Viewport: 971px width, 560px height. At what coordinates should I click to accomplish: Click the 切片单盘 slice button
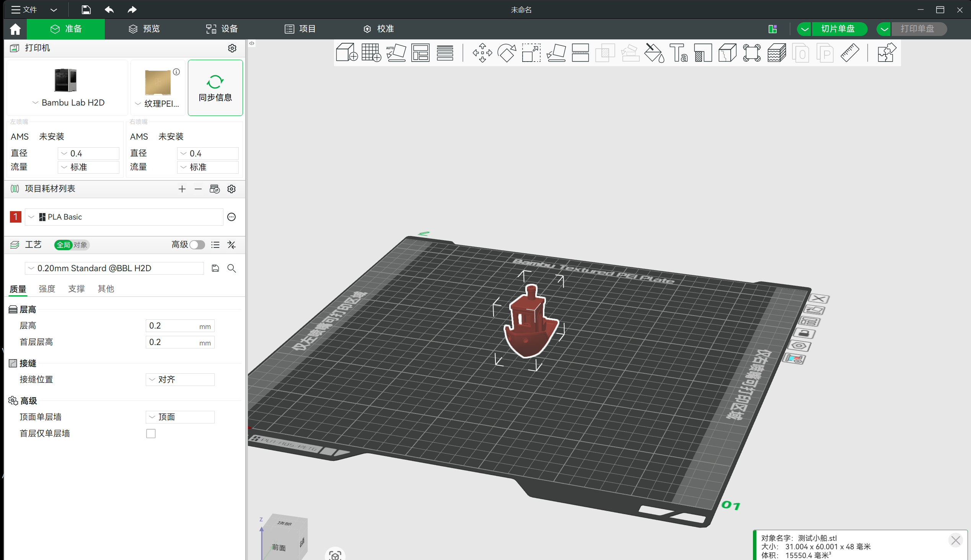click(837, 29)
